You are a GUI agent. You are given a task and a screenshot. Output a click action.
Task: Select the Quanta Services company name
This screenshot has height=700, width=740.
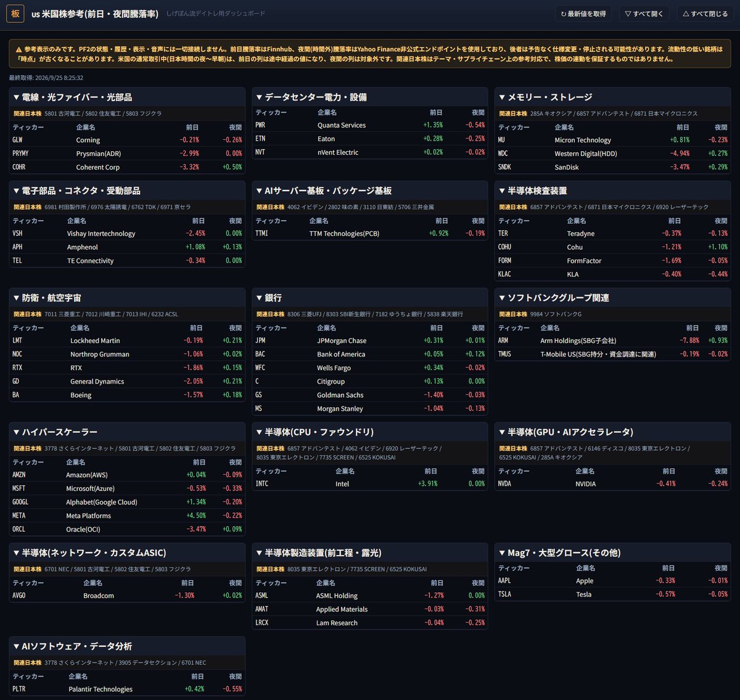[342, 125]
